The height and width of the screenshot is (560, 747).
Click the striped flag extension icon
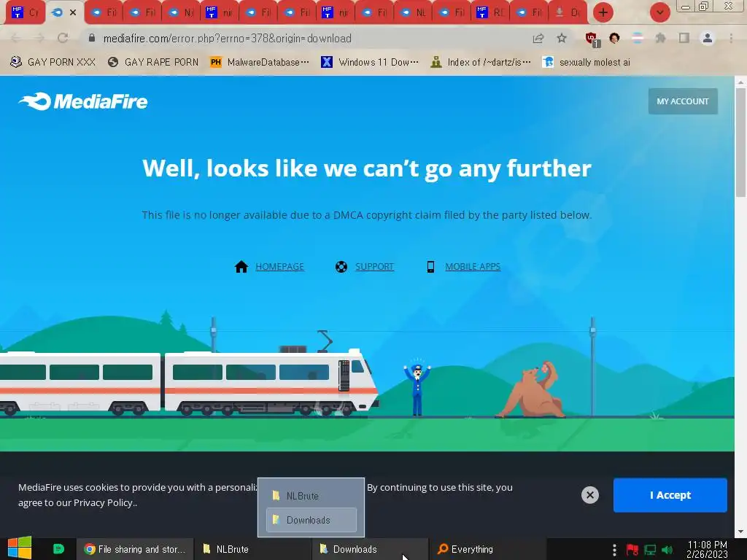coord(638,38)
